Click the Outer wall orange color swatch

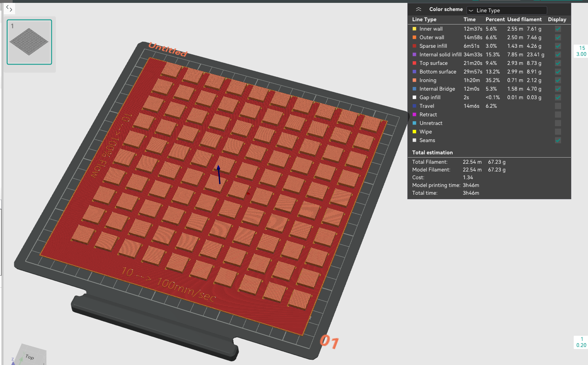coord(414,38)
